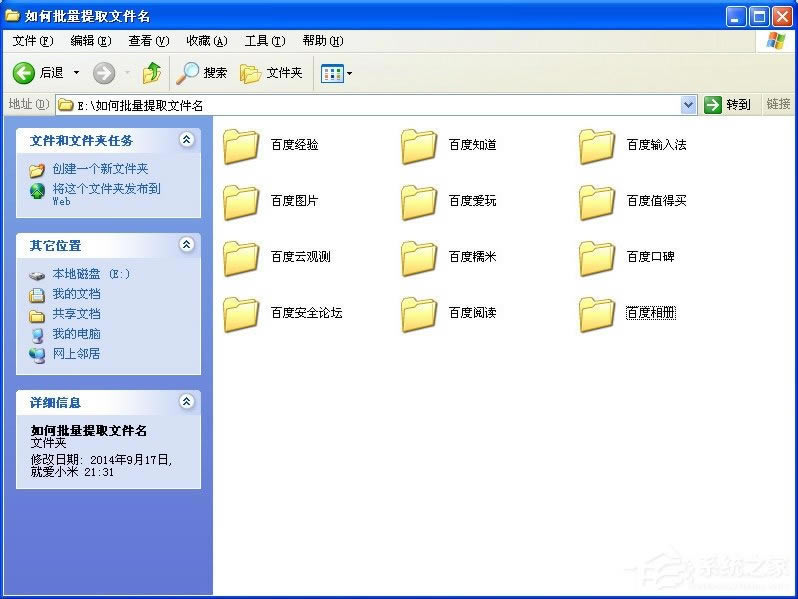The image size is (798, 599).
Task: Collapse the 文件和文件夹任务 panel
Action: click(187, 139)
